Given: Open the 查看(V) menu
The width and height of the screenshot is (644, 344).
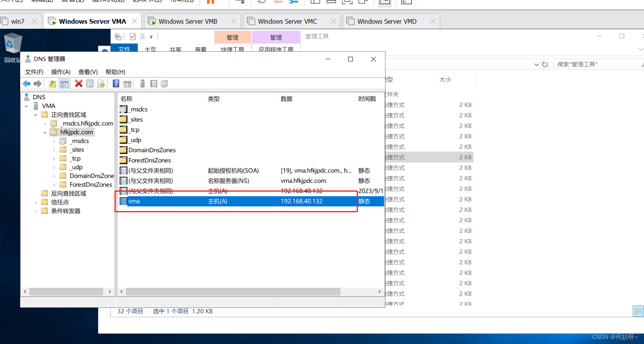Looking at the screenshot, I should (x=88, y=72).
